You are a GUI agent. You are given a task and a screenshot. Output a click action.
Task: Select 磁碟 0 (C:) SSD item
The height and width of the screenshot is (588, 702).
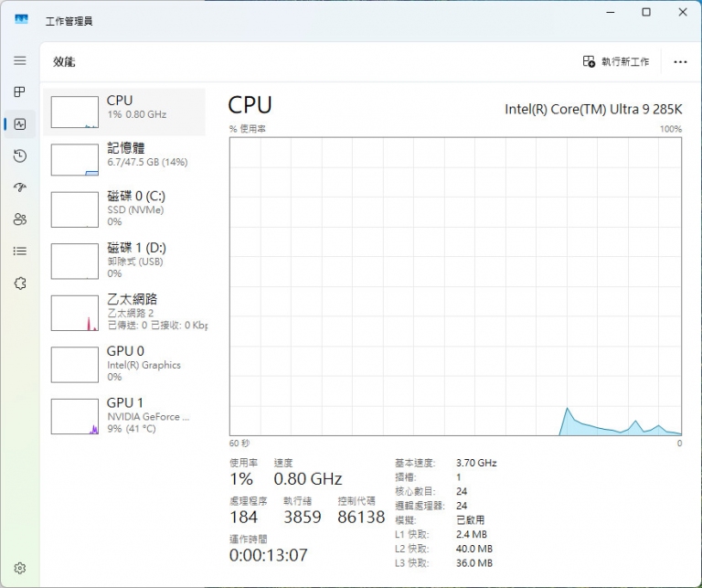124,209
